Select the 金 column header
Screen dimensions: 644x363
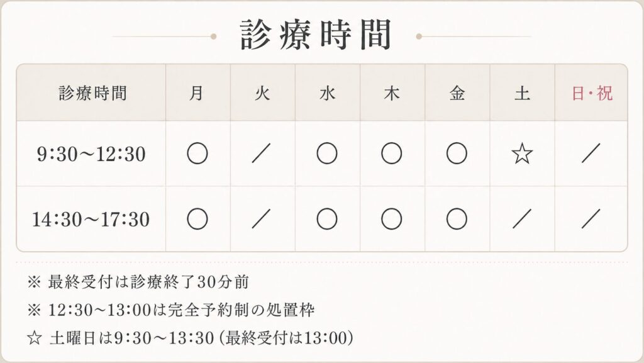(x=457, y=93)
